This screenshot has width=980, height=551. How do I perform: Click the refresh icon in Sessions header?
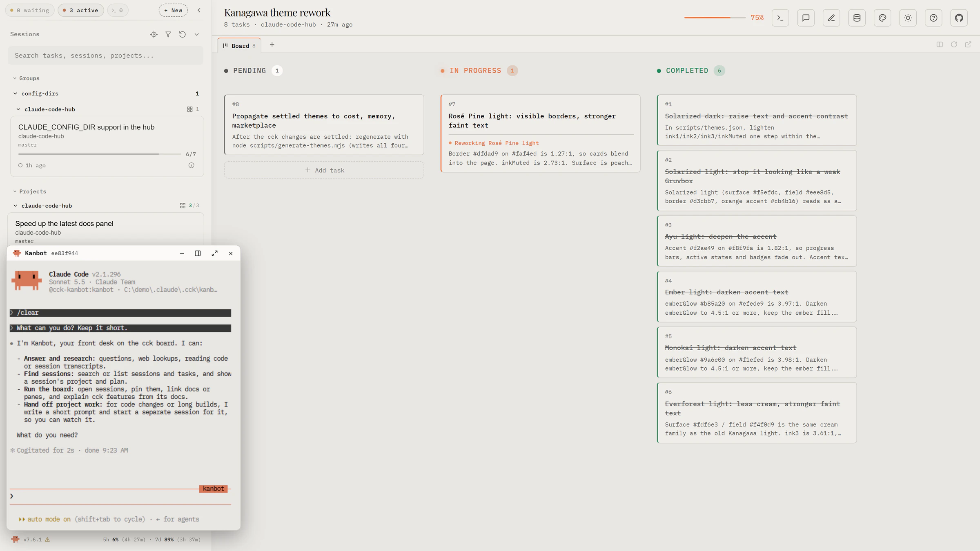(x=182, y=34)
